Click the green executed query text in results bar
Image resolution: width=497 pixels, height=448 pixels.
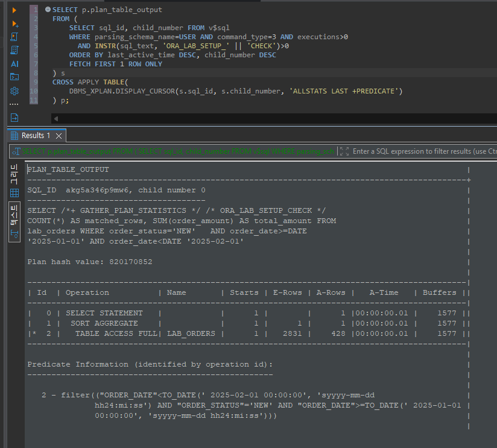178,151
